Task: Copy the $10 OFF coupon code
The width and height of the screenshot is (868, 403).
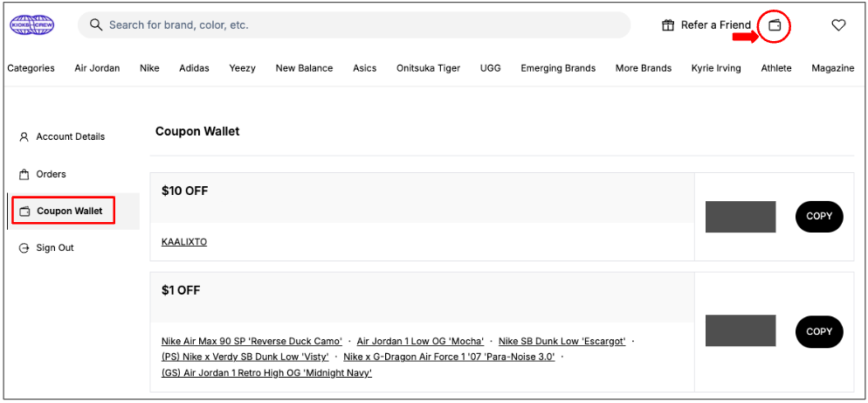Action: [819, 217]
